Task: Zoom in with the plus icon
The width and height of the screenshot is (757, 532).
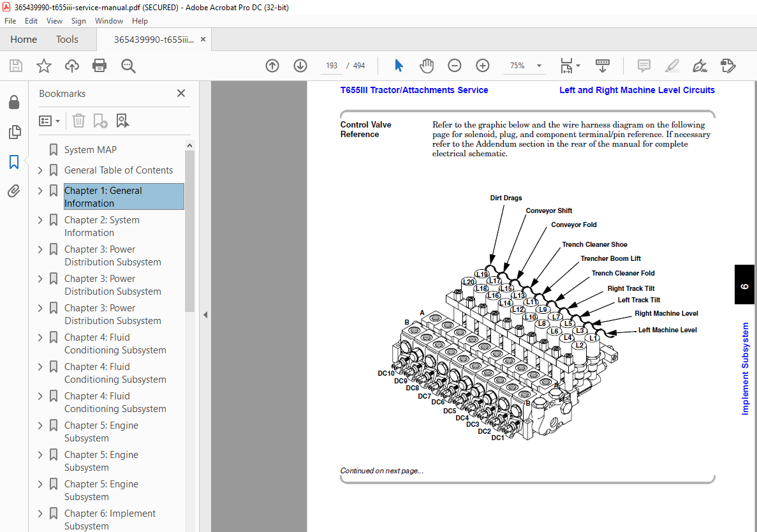Action: 482,66
